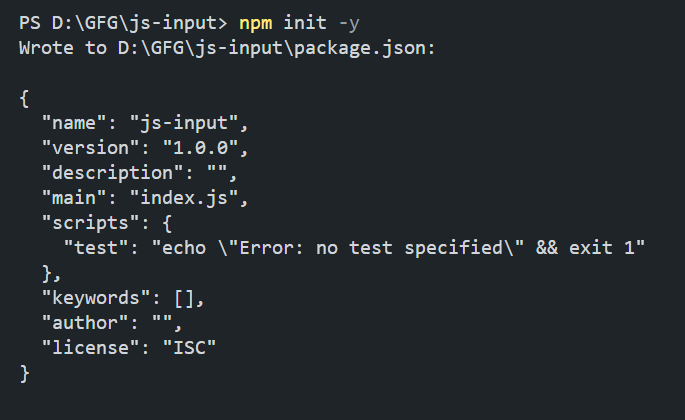Click the "version" key
This screenshot has height=420, width=685.
click(91, 147)
